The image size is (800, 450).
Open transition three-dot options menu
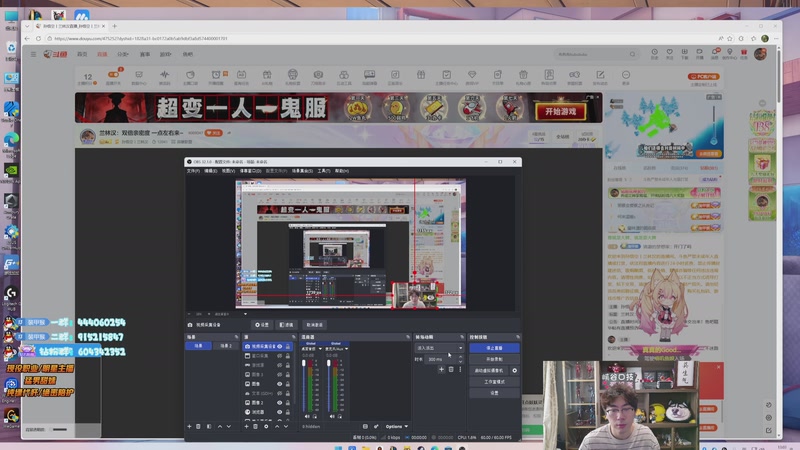(460, 369)
